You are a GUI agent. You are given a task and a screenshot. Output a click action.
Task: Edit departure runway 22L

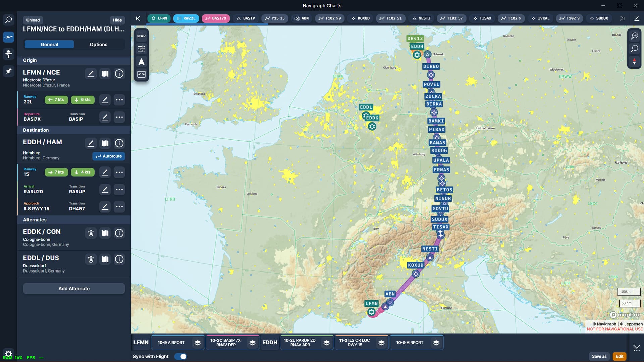tap(105, 100)
